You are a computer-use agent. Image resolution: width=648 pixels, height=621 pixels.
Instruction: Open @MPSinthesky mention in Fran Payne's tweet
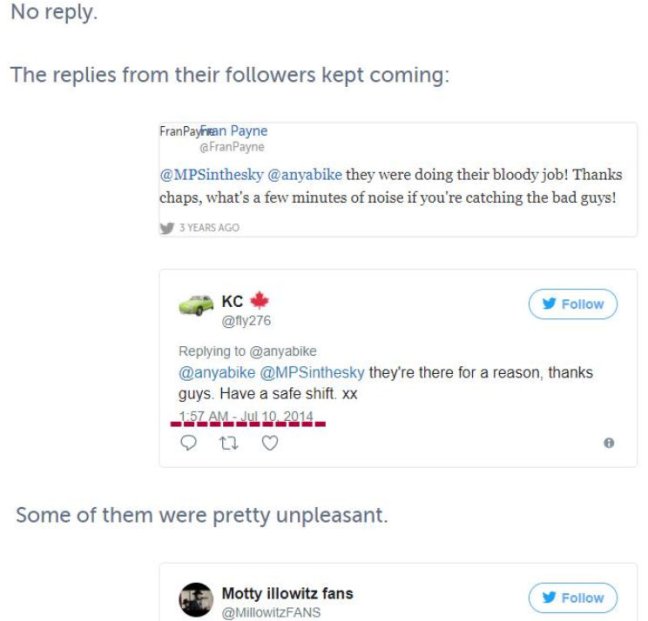click(x=211, y=173)
